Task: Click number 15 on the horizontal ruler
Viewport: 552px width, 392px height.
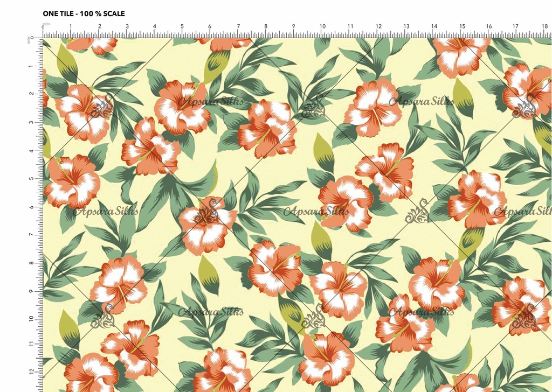Action: 462,26
